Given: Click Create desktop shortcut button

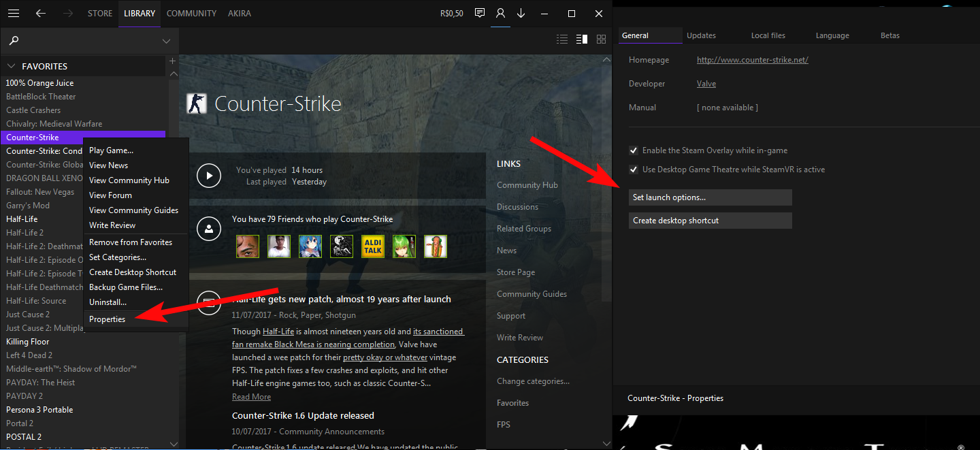Looking at the screenshot, I should coord(710,221).
